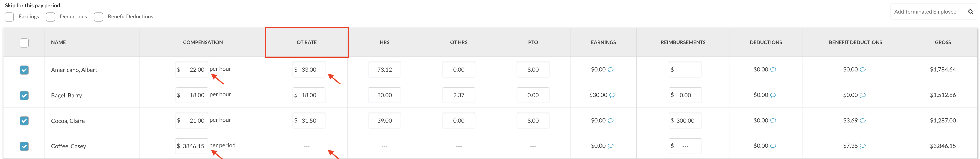Toggle the select-all employees header checkbox

pos(24,43)
